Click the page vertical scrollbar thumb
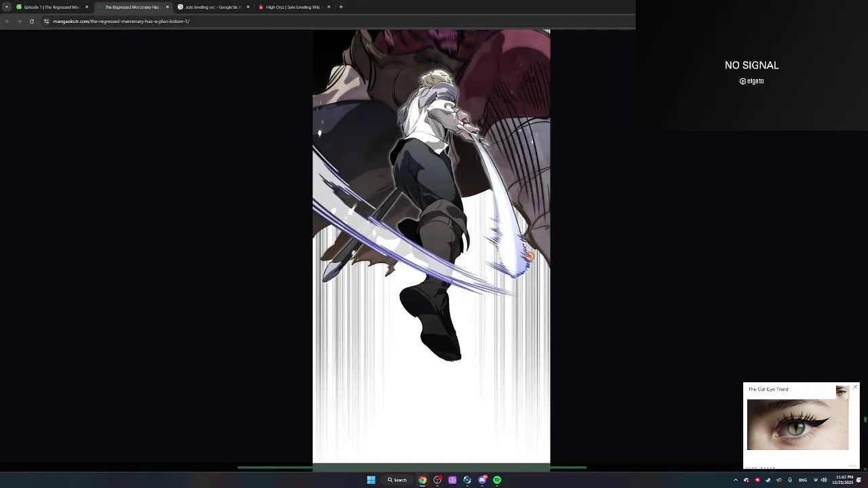868x488 pixels. [865, 420]
